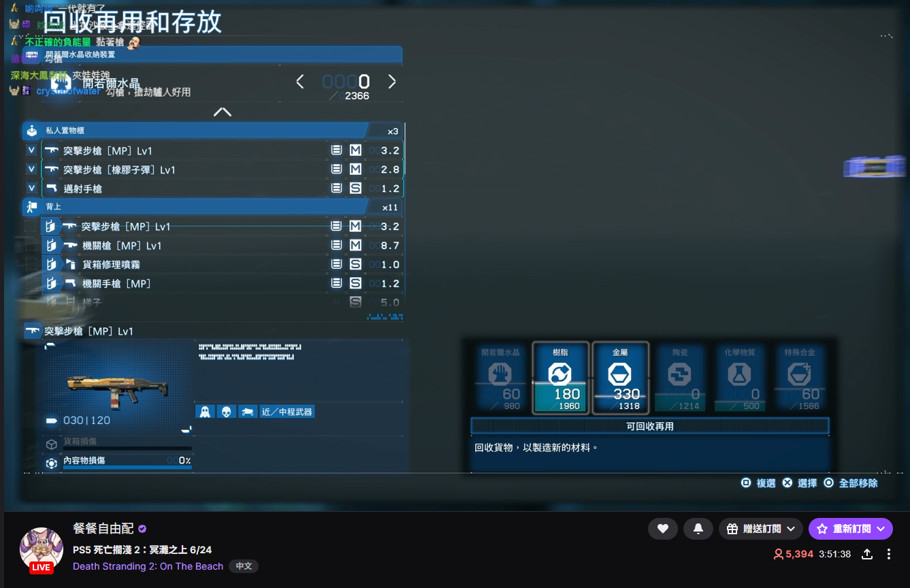This screenshot has height=588, width=910.
Task: Click the heart follow icon
Action: tap(663, 529)
